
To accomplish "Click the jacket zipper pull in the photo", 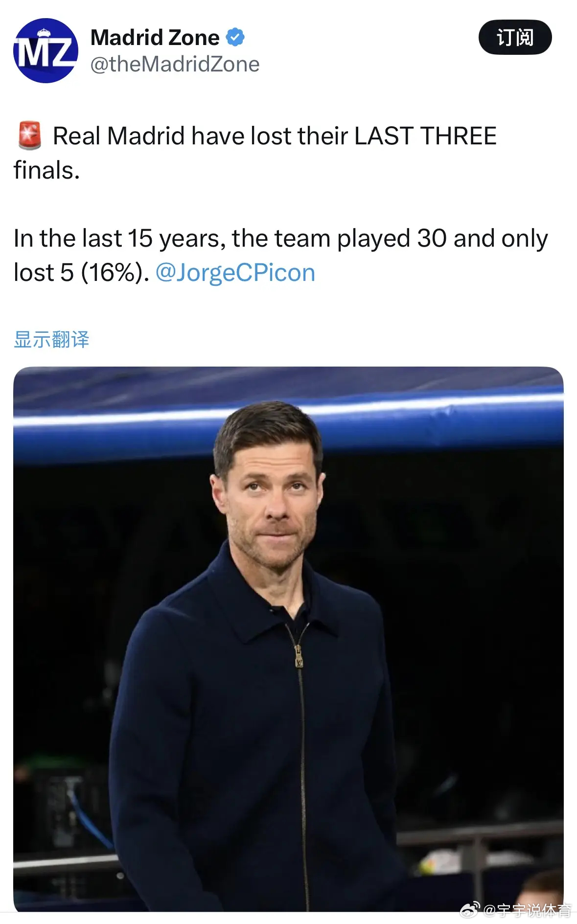I will (x=298, y=655).
